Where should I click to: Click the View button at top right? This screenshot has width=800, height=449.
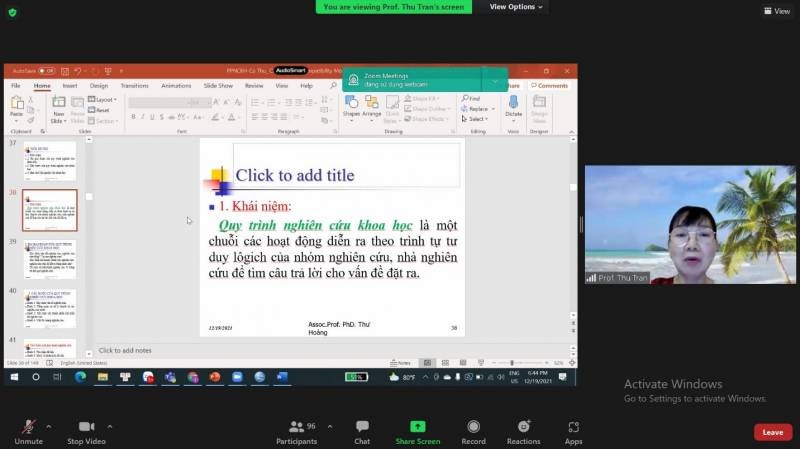click(x=776, y=11)
